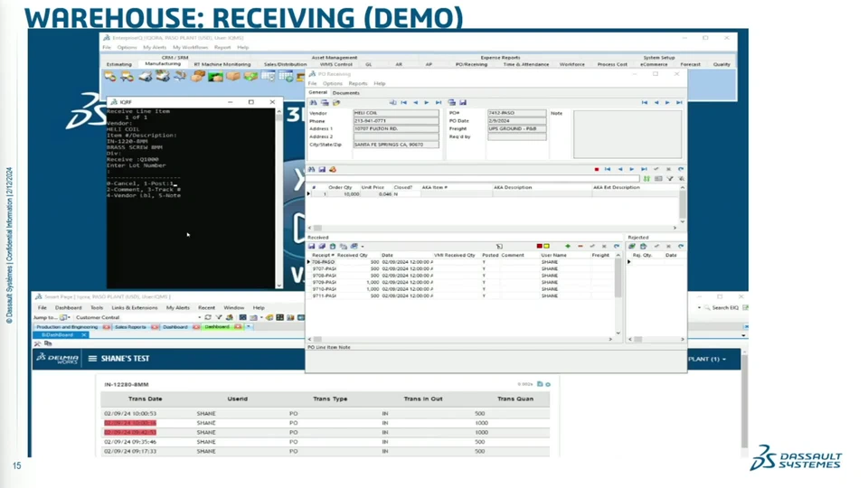Viewport: 868px width, 488px height.
Task: Click first icon in Manufacturing module toolbar
Action: pos(110,76)
